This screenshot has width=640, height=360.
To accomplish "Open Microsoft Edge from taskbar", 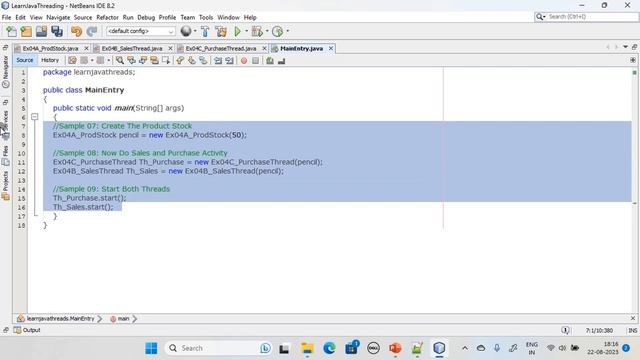I will 329,348.
